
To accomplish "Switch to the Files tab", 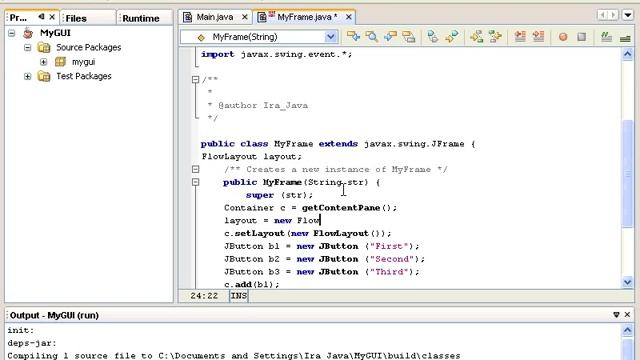I will 76,18.
